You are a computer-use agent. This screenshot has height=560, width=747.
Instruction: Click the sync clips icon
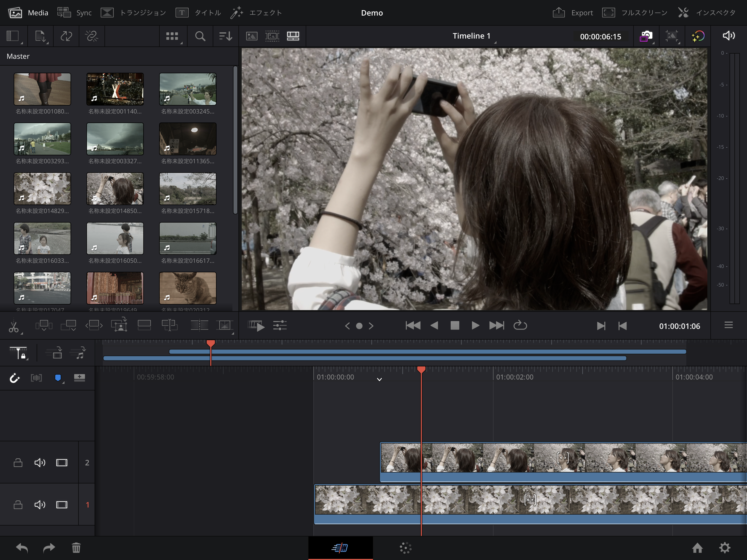[x=66, y=36]
